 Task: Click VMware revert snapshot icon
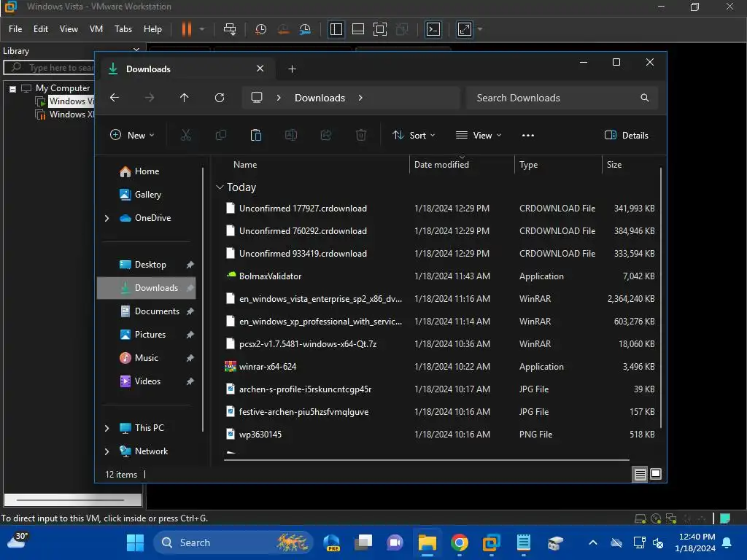284,29
